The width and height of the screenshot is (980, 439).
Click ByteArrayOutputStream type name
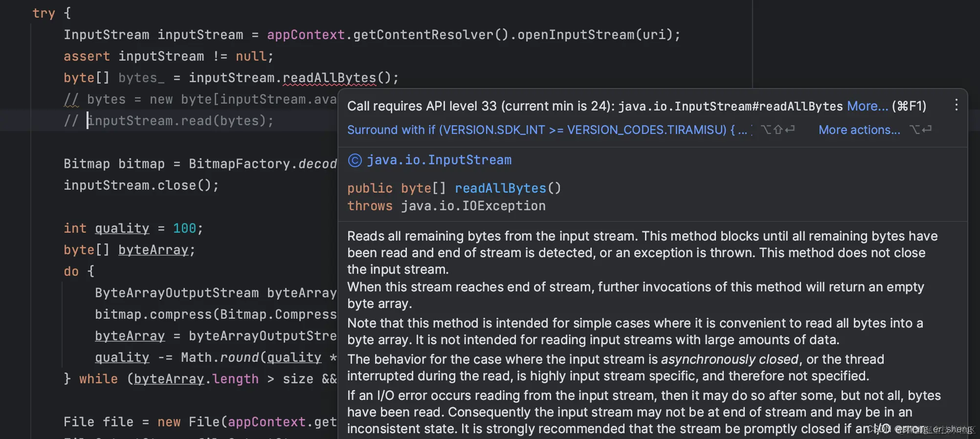[177, 293]
